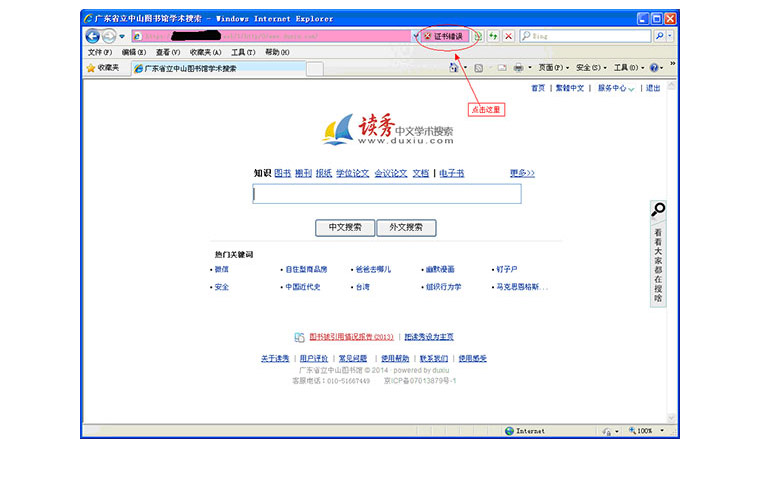Click the RSS feeds icon
This screenshot has width=760, height=500.
(x=478, y=68)
